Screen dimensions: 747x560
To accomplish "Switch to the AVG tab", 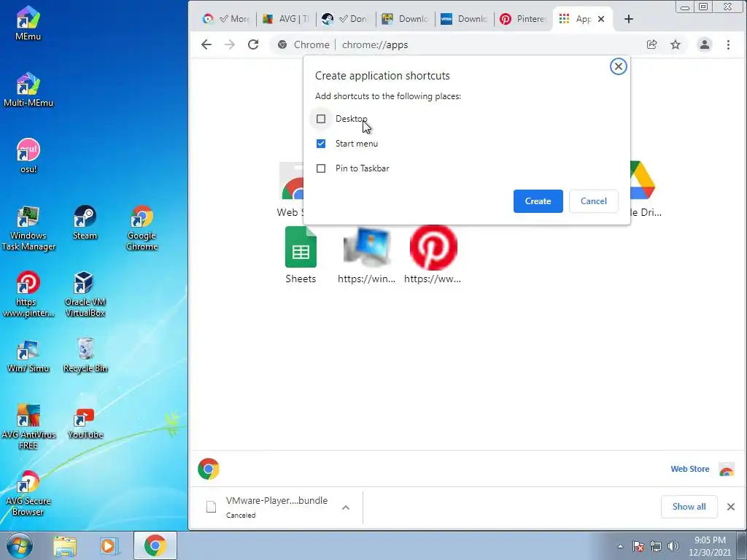I will (x=286, y=19).
